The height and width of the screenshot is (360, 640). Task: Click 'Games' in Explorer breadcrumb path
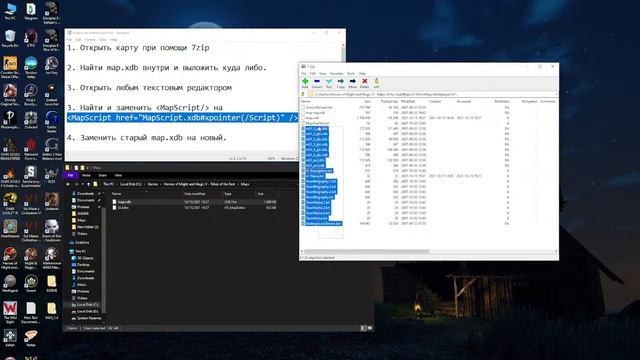point(152,184)
